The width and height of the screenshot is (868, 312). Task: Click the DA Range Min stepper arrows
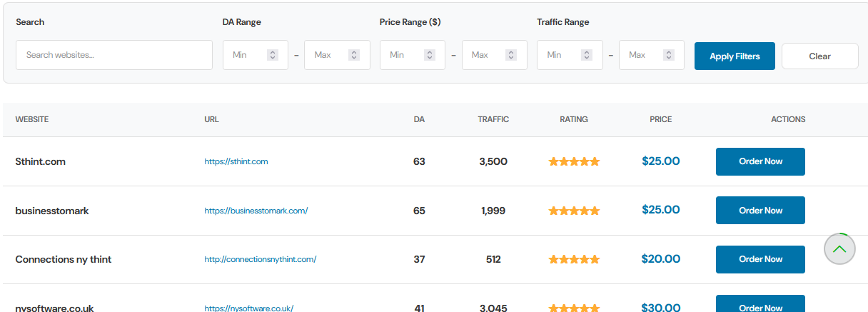(273, 55)
